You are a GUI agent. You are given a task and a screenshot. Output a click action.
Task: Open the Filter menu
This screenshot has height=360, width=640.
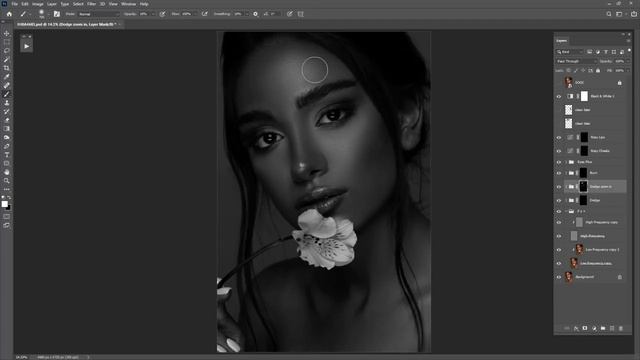coord(91,4)
